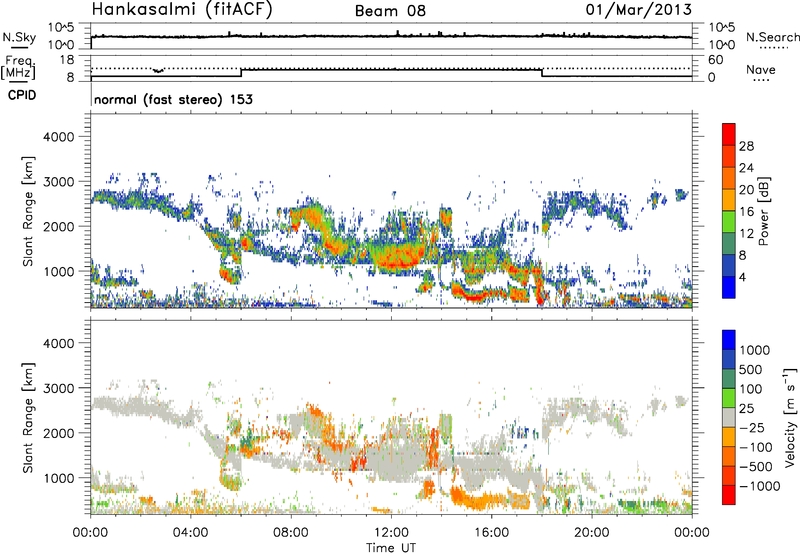The width and height of the screenshot is (800, 554).
Task: Select the N.Sky legend label
Action: tap(19, 37)
